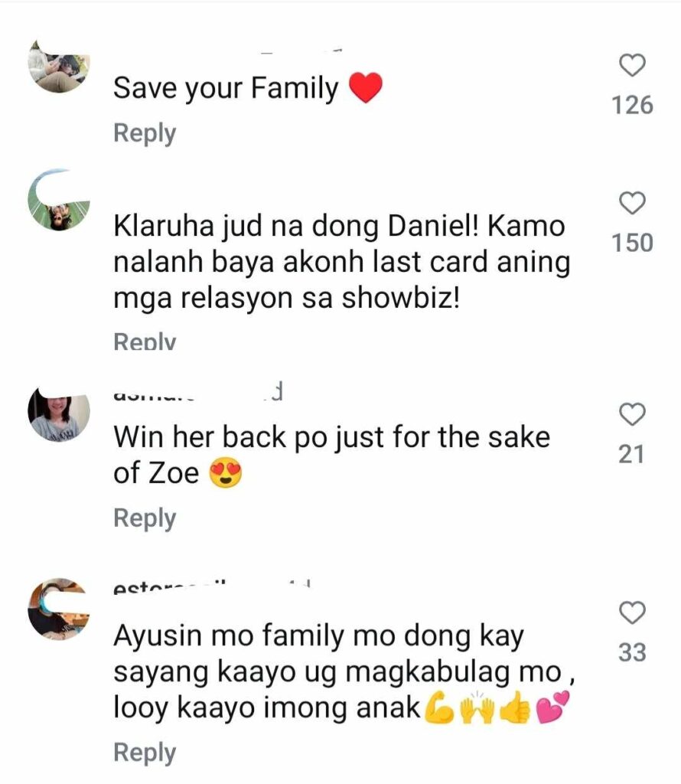This screenshot has height=784, width=681.
Task: View the 21 likes count
Action: click(631, 455)
